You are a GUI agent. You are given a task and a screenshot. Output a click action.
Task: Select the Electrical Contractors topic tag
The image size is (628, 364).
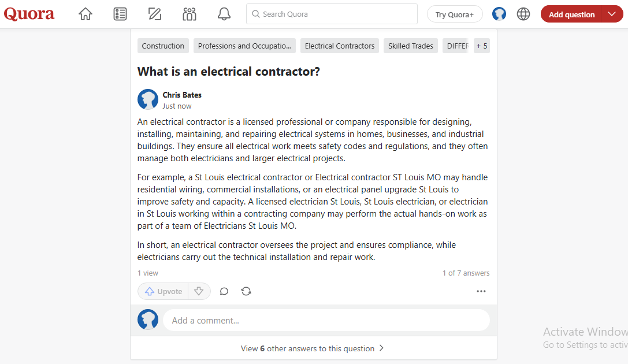click(x=340, y=46)
